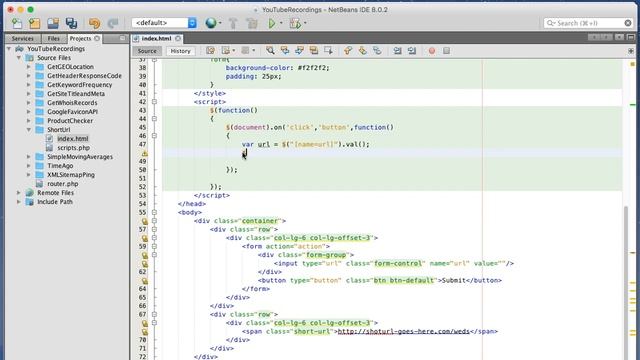The width and height of the screenshot is (640, 360).
Task: Click inside the Search field
Action: (588, 23)
